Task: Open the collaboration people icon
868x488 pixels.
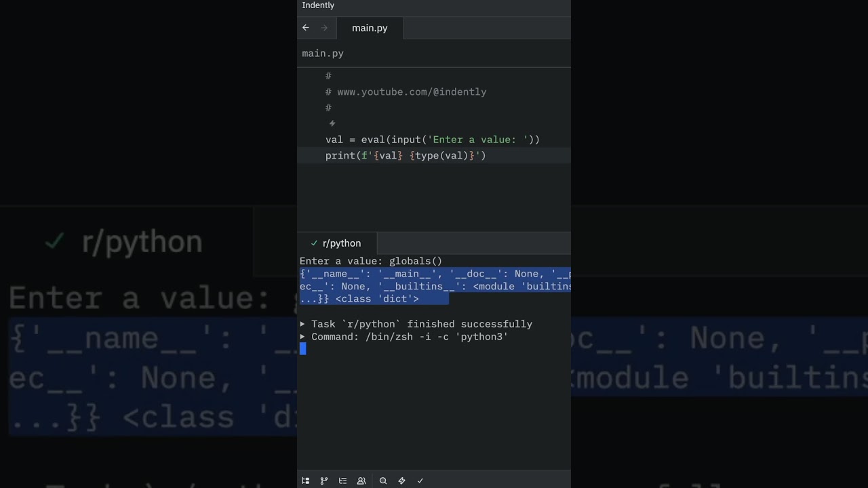Action: click(x=361, y=481)
